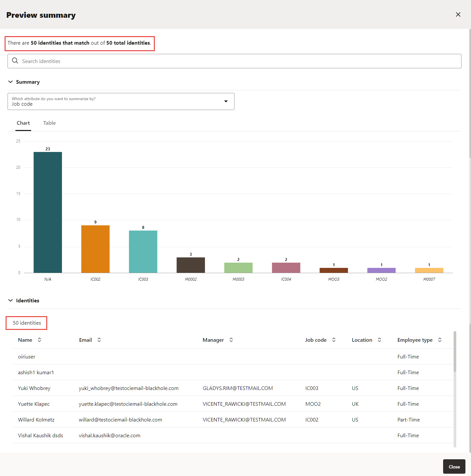The height and width of the screenshot is (476, 471).
Task: Click the M0003 green bar
Action: (x=238, y=268)
